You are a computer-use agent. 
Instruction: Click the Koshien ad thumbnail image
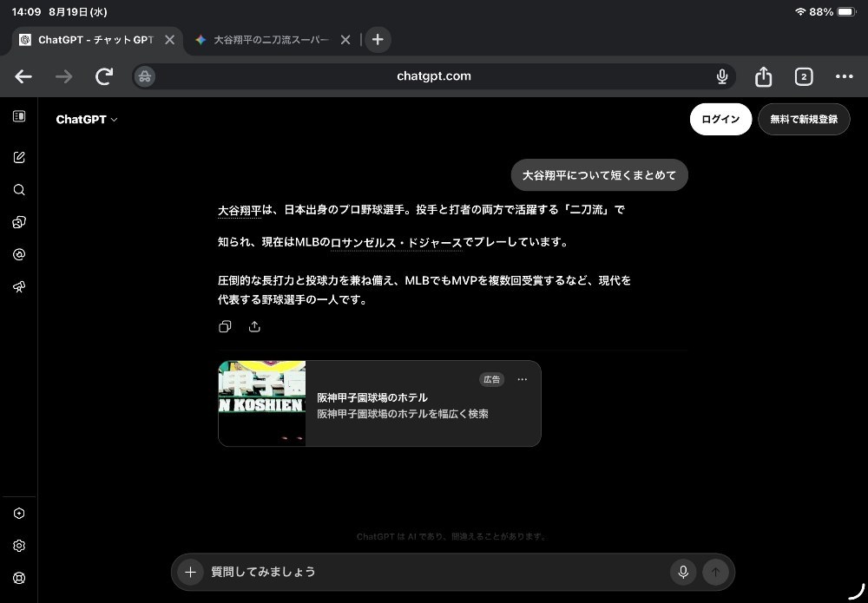262,403
